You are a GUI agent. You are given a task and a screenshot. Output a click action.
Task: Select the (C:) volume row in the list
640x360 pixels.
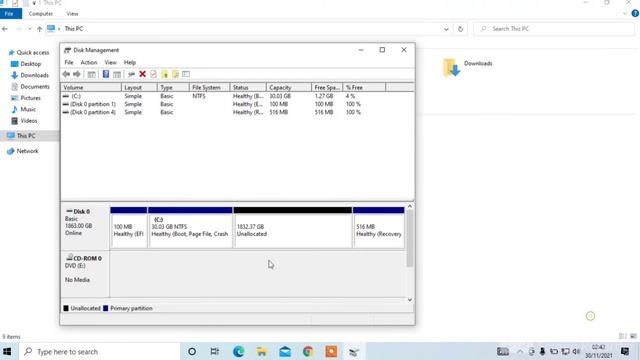tap(212, 96)
